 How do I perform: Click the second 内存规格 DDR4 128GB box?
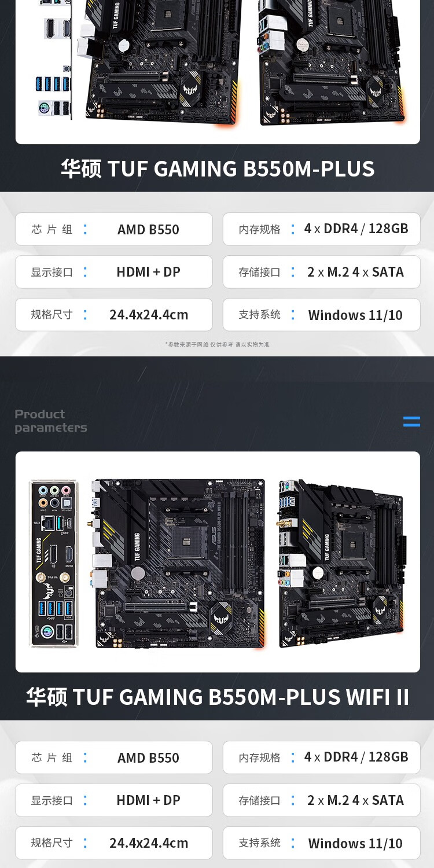[x=322, y=757]
